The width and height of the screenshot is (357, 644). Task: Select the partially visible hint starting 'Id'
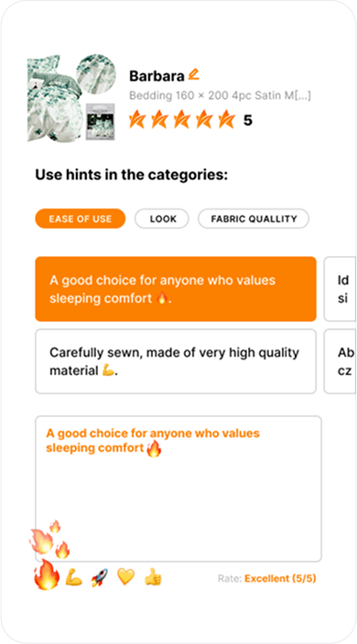click(x=341, y=289)
